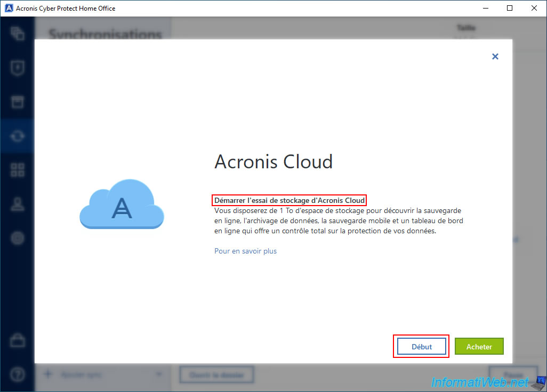This screenshot has height=392, width=547.
Task: Open the Backup section in the sidebar
Action: pos(17,34)
